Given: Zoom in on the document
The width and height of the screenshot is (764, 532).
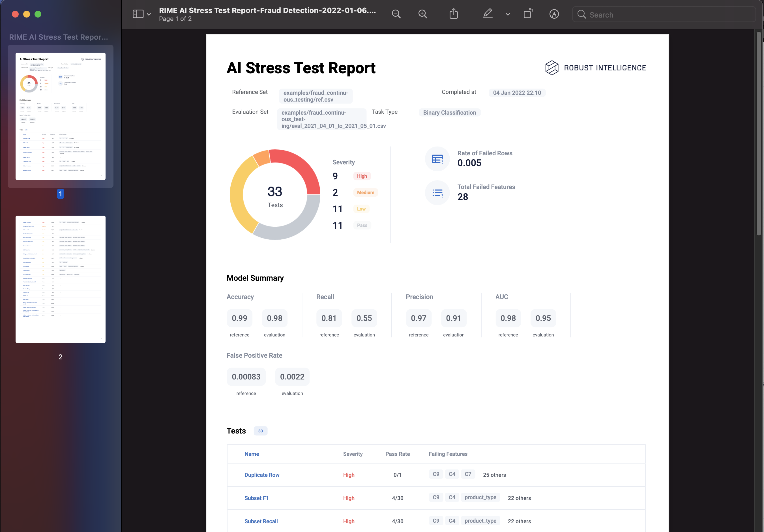Looking at the screenshot, I should [422, 14].
